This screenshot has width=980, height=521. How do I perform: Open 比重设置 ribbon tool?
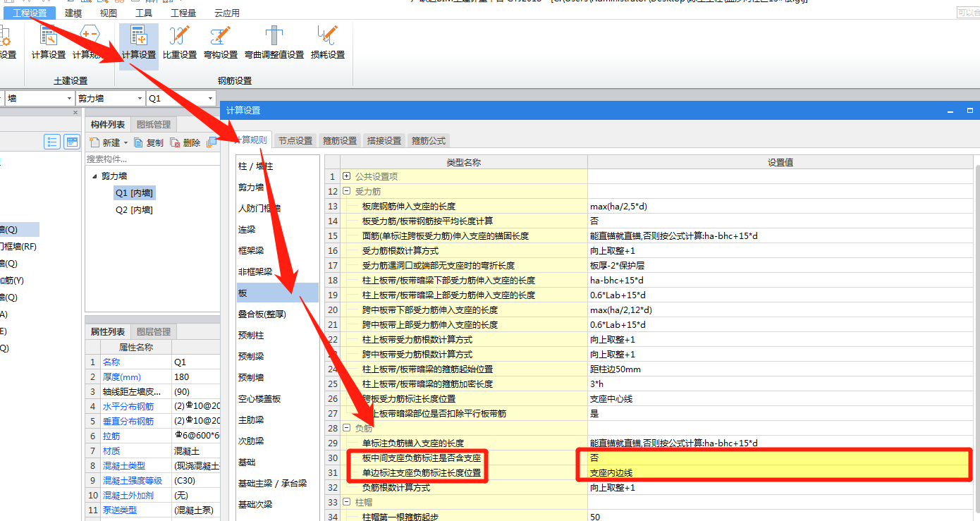point(180,43)
